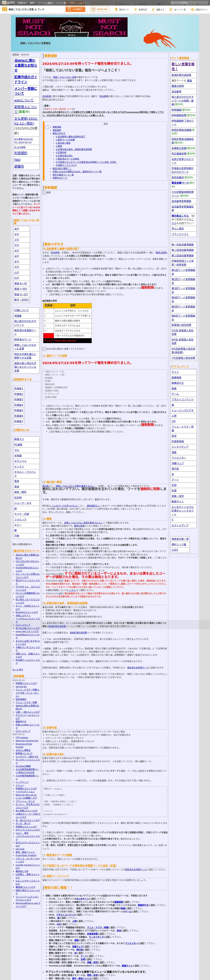
Task: Click the 危険度3 sidebar link
Action: 19,400
